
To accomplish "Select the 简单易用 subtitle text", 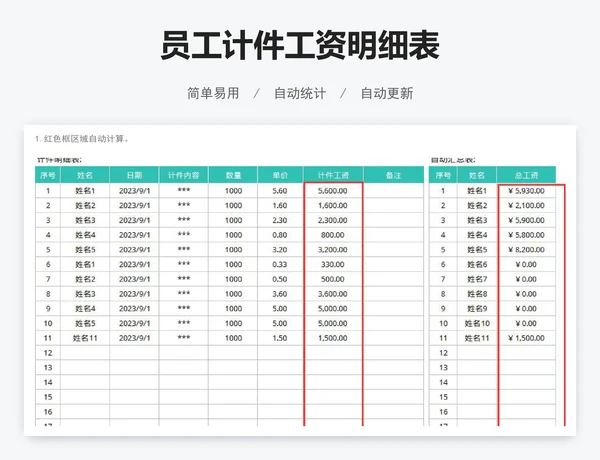I will pos(213,93).
